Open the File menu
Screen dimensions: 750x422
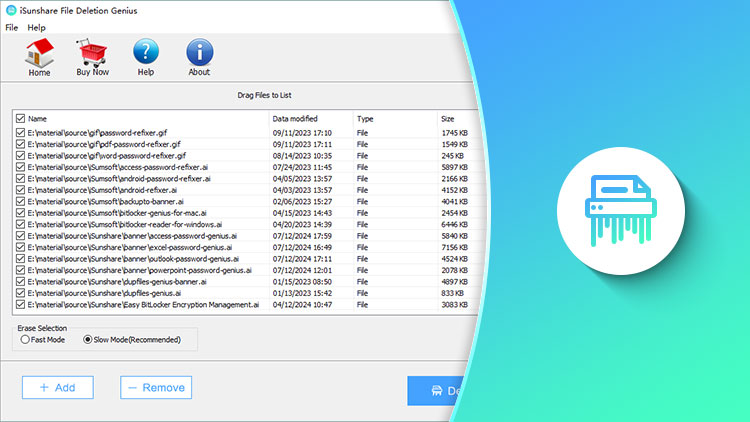pos(11,27)
